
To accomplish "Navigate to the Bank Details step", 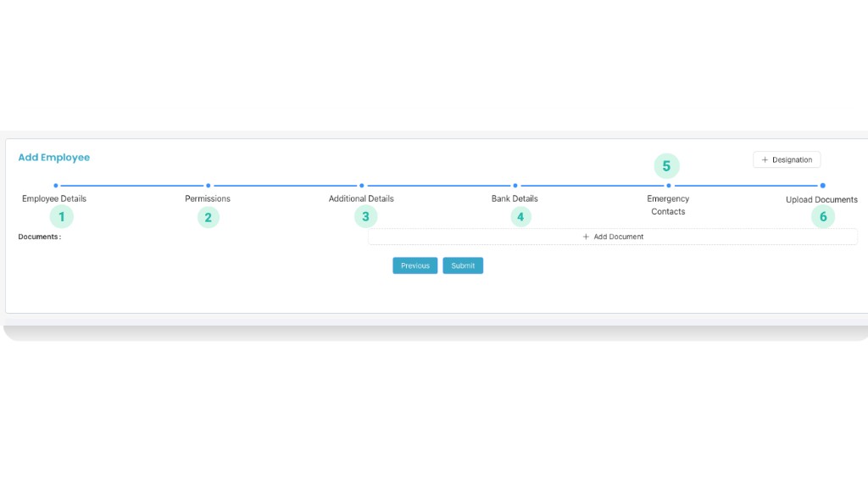I will click(515, 198).
